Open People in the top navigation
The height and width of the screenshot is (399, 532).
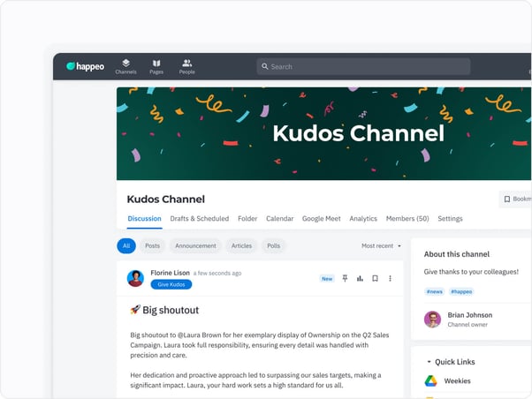187,66
